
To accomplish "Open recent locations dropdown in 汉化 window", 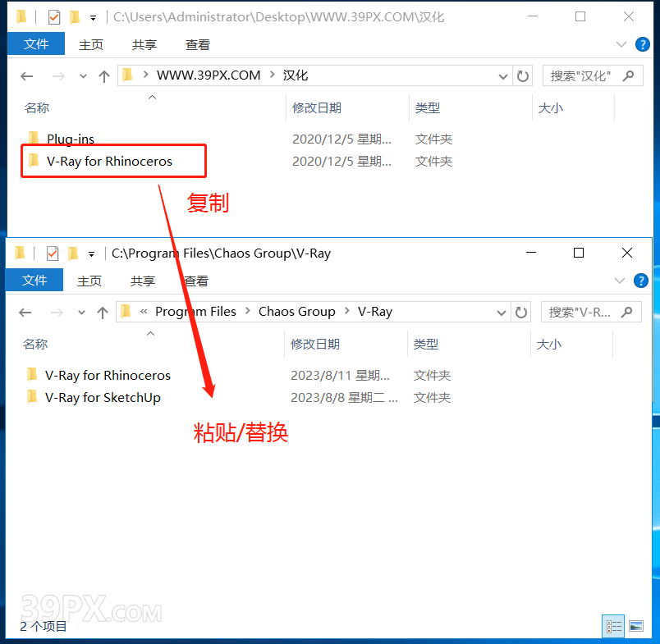I will (83, 76).
